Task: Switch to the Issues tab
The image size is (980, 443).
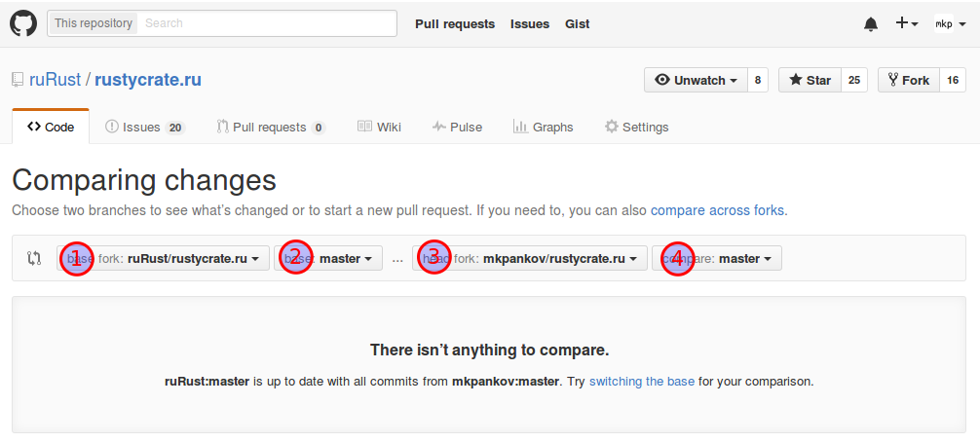Action: pos(145,127)
